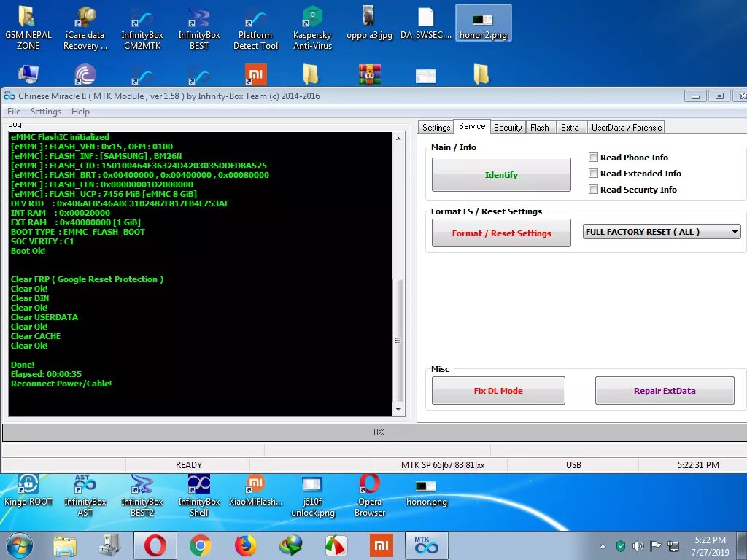The width and height of the screenshot is (747, 560).
Task: Launch Platform Detect Tool shortcut
Action: click(x=255, y=28)
